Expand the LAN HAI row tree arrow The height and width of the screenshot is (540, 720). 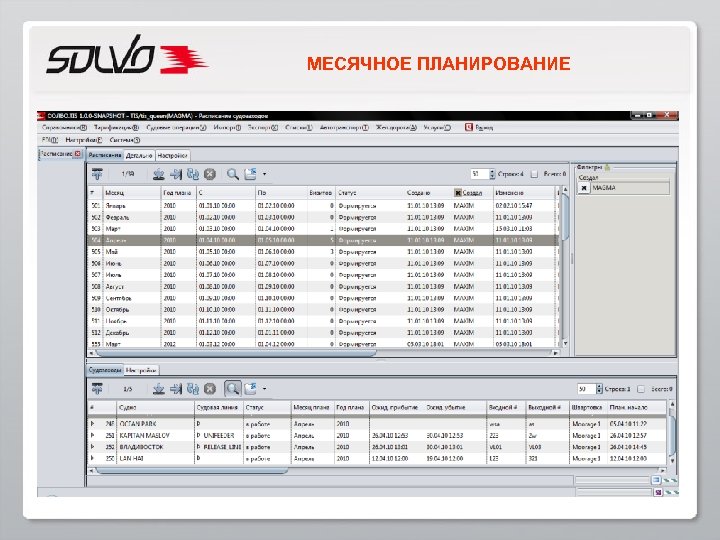pyautogui.click(x=92, y=458)
